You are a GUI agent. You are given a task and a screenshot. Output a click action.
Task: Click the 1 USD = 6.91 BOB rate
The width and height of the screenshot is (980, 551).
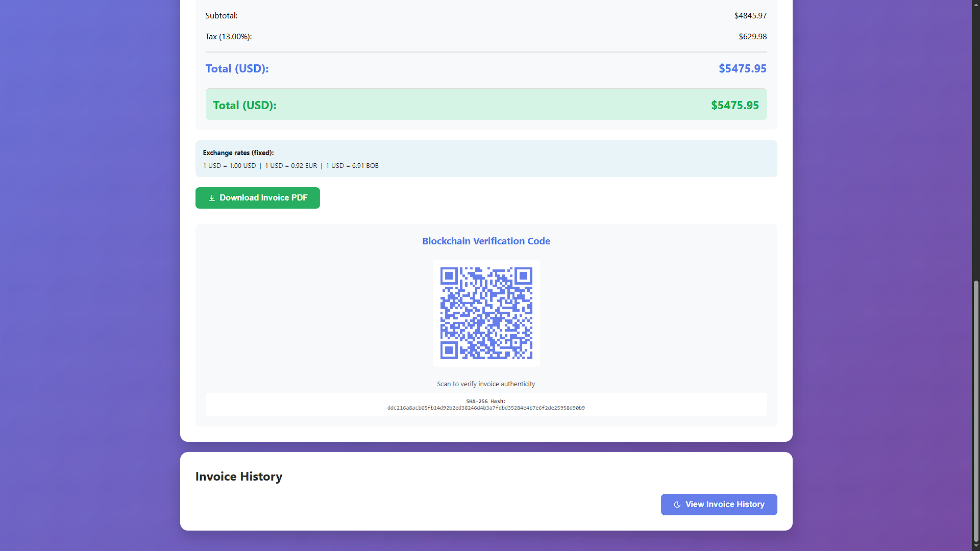click(352, 166)
